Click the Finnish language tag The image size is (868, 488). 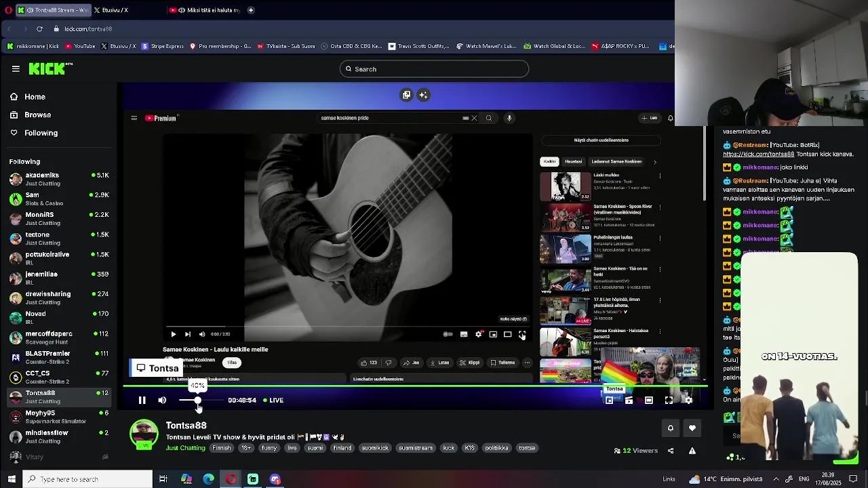pyautogui.click(x=222, y=448)
